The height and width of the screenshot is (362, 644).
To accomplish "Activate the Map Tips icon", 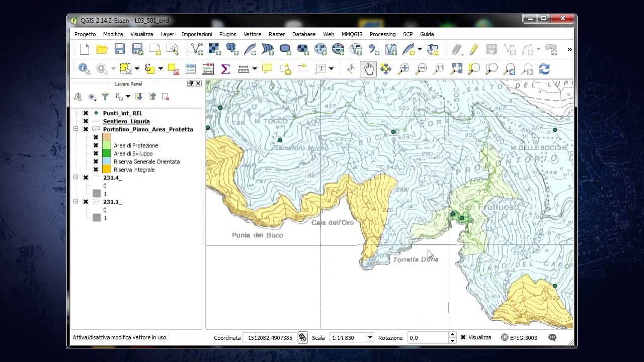I will click(x=267, y=69).
